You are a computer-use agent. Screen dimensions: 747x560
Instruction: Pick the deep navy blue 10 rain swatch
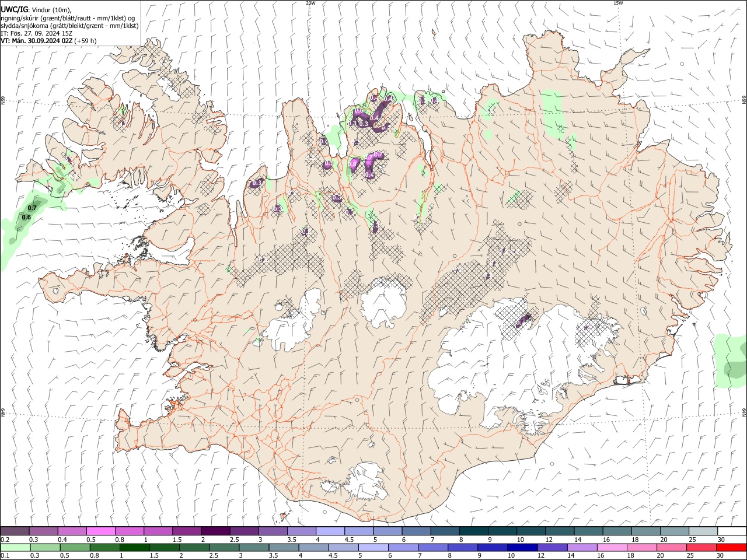(522, 547)
